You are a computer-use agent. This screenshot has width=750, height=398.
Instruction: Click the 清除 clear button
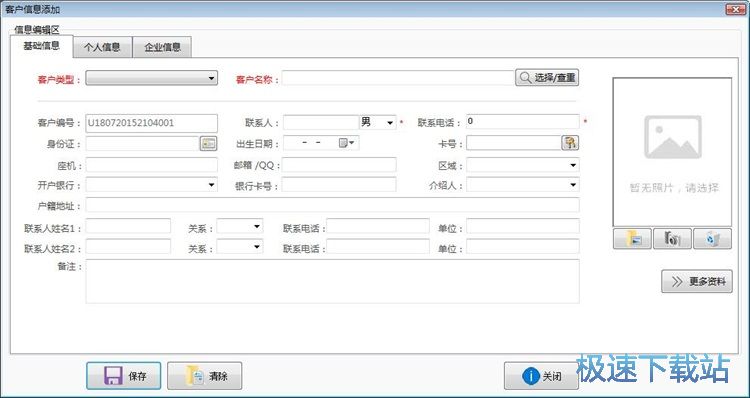205,376
